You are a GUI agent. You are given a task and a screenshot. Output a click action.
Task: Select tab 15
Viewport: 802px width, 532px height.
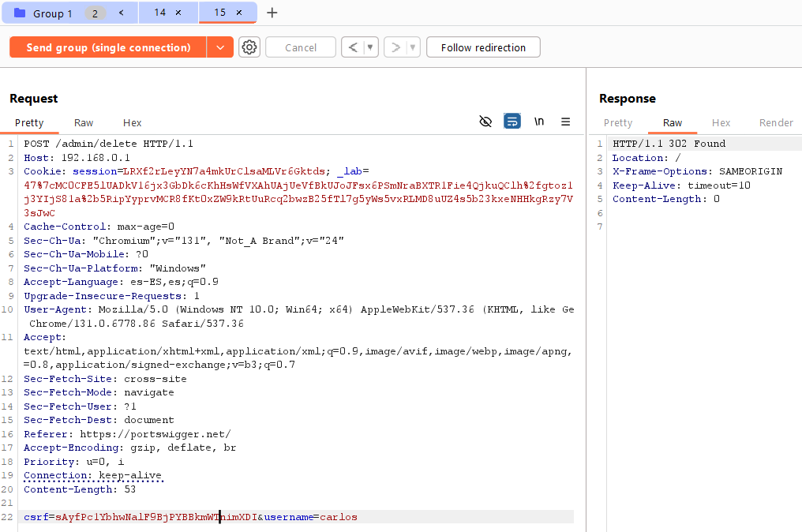pyautogui.click(x=220, y=13)
